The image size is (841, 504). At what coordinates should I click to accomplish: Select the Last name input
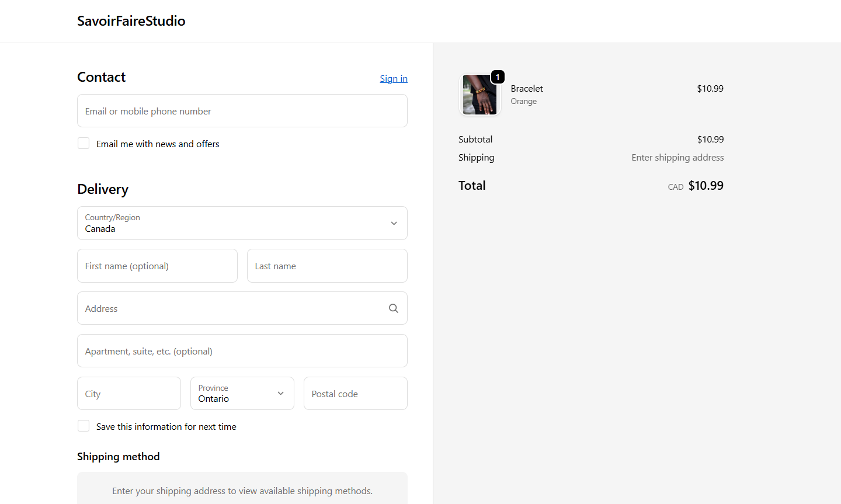[327, 266]
